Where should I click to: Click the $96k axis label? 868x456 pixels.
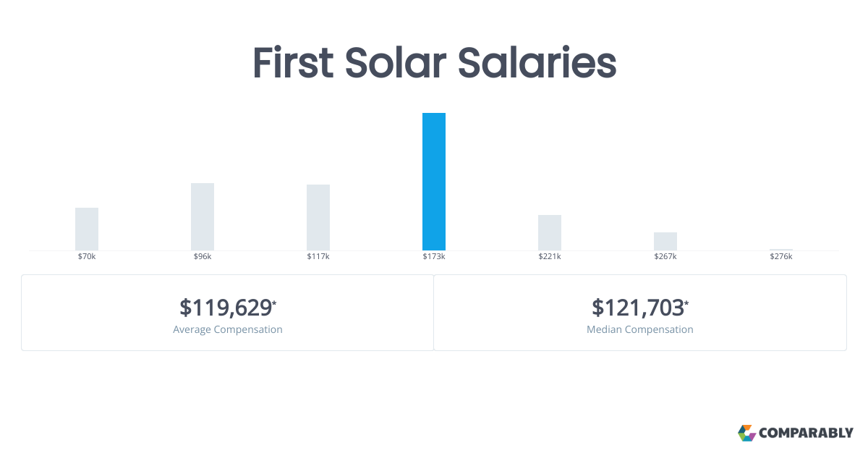point(203,257)
